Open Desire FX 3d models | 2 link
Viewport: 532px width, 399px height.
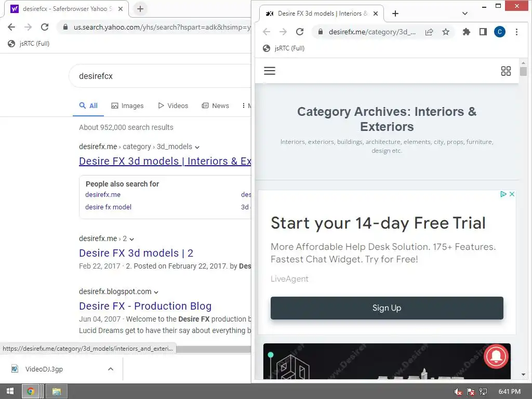tap(136, 253)
